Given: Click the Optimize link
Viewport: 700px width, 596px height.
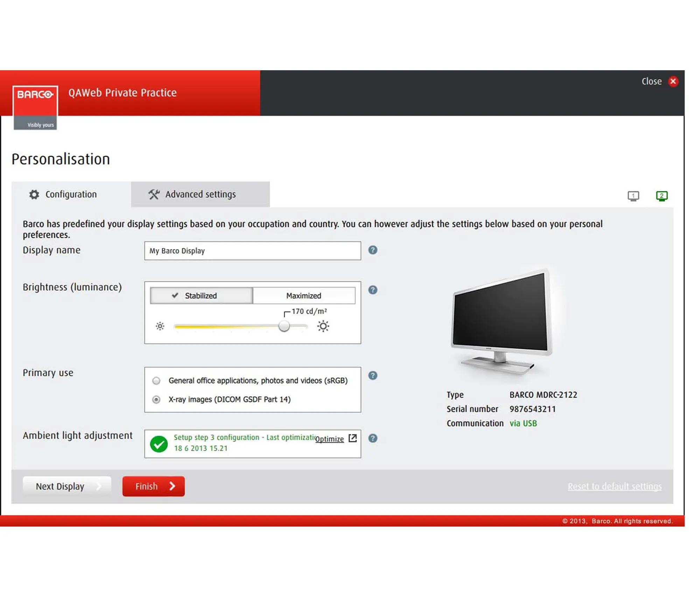Looking at the screenshot, I should pos(329,439).
